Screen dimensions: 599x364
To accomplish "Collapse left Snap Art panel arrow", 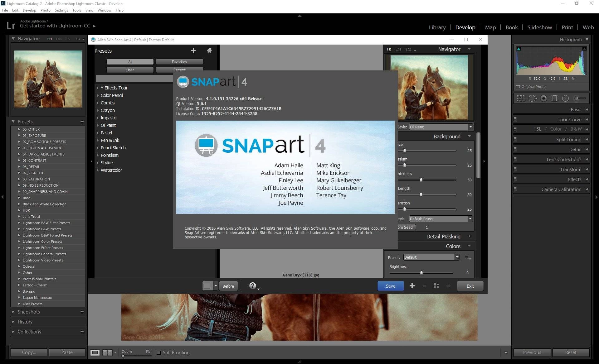I will point(91,161).
